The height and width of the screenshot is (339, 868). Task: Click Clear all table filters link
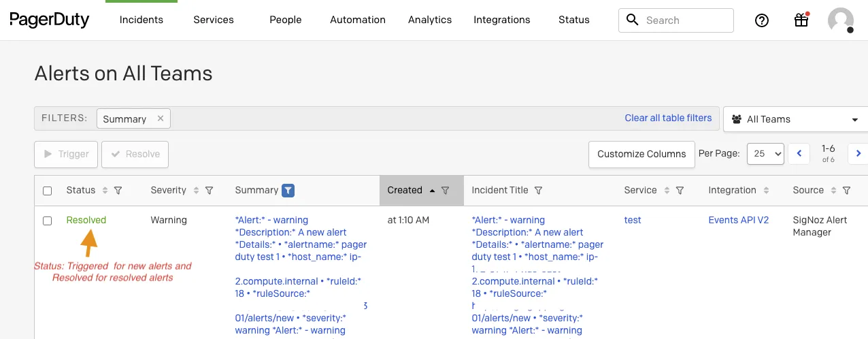[668, 118]
